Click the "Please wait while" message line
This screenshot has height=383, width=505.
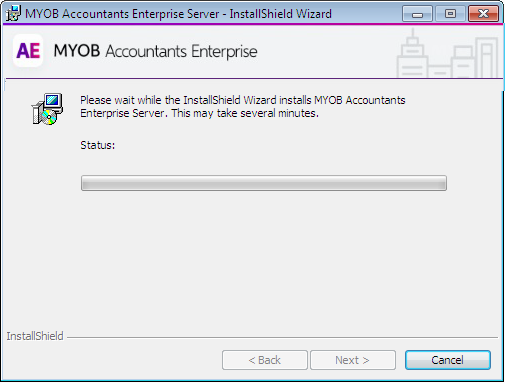[x=243, y=100]
